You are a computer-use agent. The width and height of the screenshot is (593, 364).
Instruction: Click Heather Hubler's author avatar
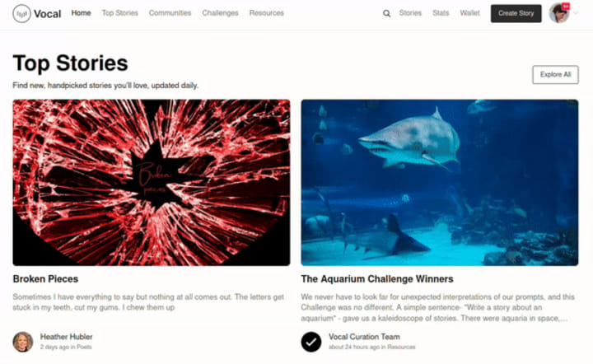pos(23,342)
